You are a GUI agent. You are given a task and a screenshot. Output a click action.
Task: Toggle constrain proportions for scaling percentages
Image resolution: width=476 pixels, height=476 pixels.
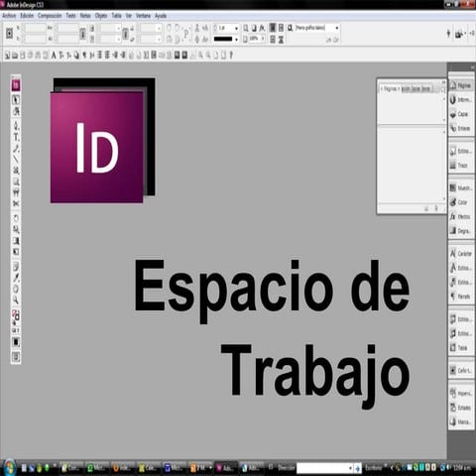(x=126, y=34)
